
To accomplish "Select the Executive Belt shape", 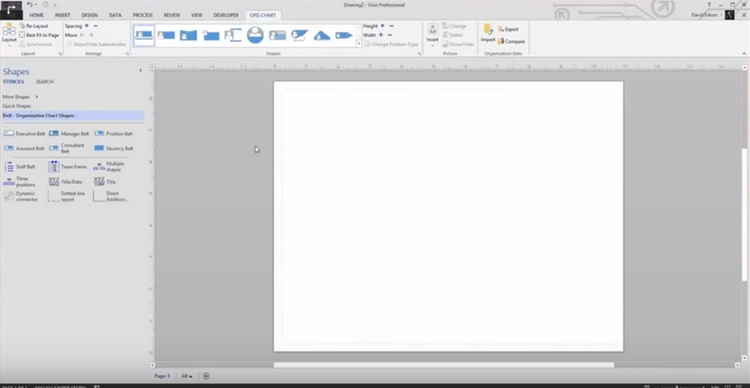I will (24, 134).
